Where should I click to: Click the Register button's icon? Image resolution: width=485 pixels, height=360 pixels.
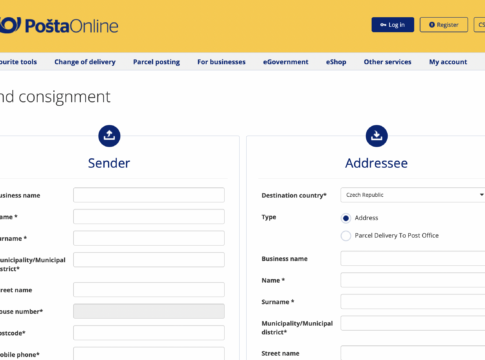432,25
